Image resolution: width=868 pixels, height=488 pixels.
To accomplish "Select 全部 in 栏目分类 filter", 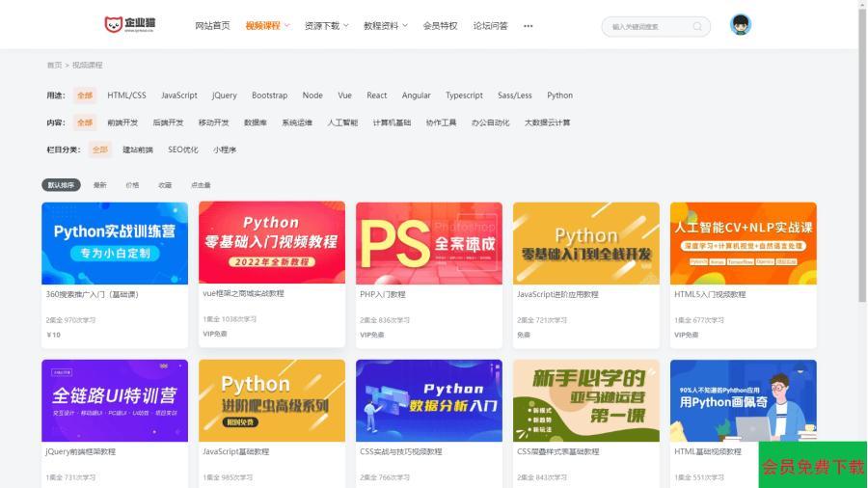I will click(x=99, y=149).
